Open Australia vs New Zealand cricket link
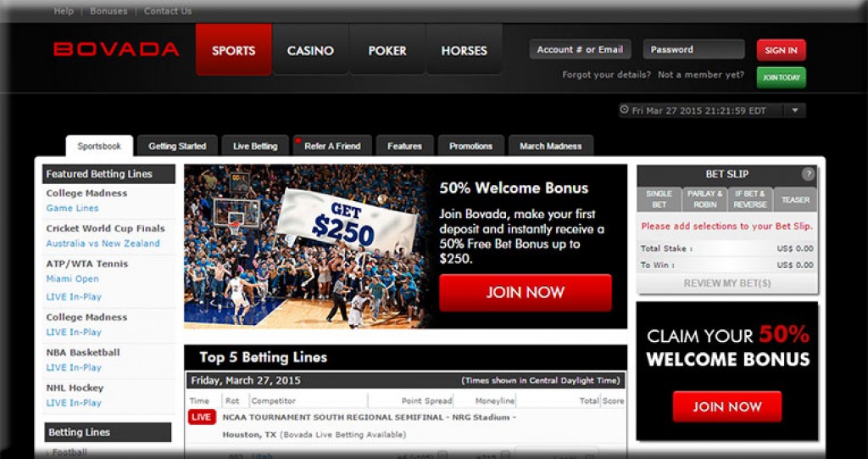This screenshot has width=868, height=459. [x=103, y=243]
